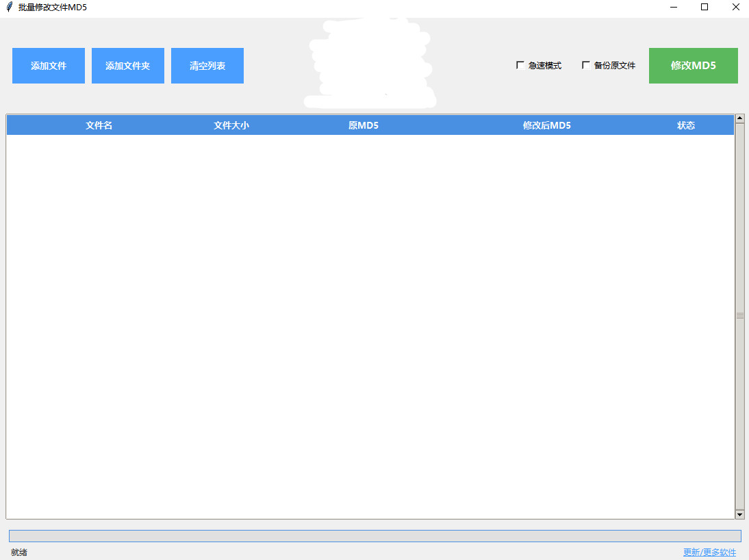This screenshot has width=749, height=560.
Task: Click the 添加文件 button
Action: (49, 66)
